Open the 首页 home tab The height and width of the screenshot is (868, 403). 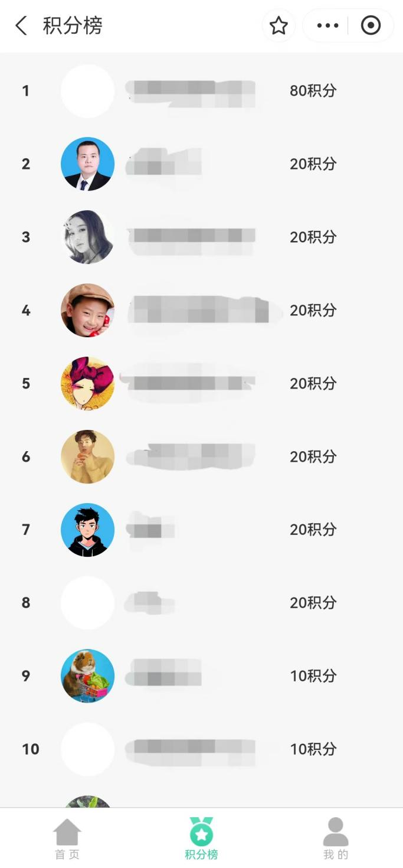(67, 839)
